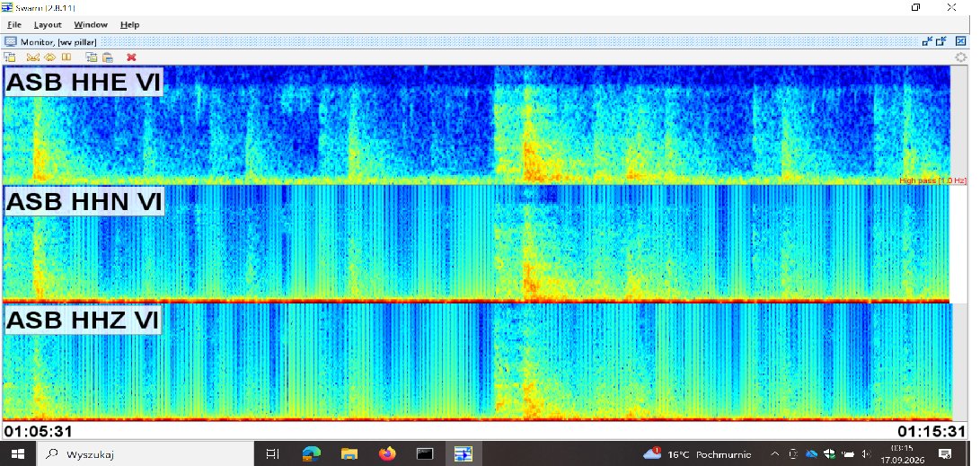Open the notification center icon

tap(945, 454)
